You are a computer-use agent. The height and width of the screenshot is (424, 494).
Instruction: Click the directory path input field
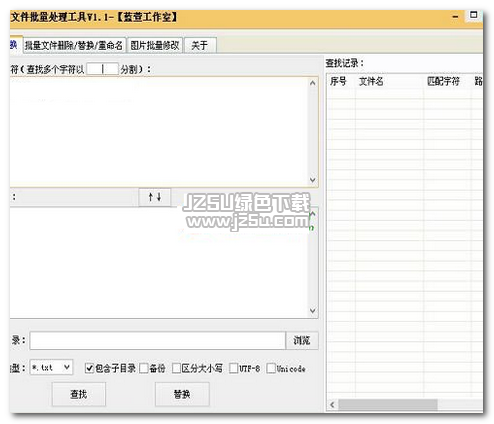pos(158,340)
